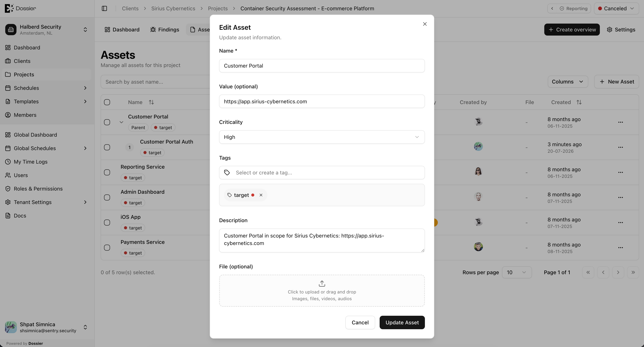Check the iOS App row checkbox

pyautogui.click(x=107, y=223)
